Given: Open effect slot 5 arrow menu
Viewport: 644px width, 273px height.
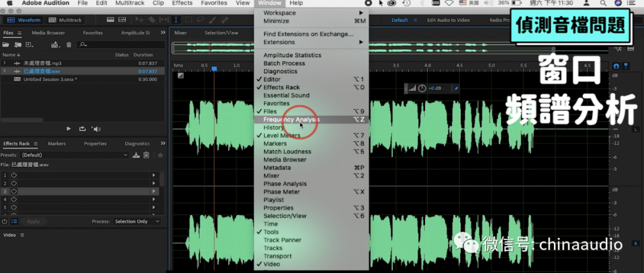Looking at the screenshot, I should pos(154,207).
